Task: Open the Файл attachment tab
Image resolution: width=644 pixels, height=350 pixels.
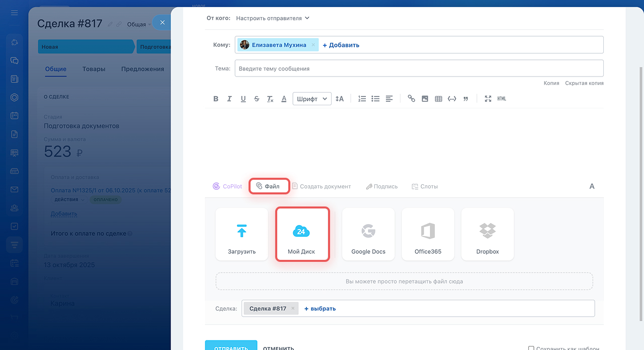Action: [269, 186]
